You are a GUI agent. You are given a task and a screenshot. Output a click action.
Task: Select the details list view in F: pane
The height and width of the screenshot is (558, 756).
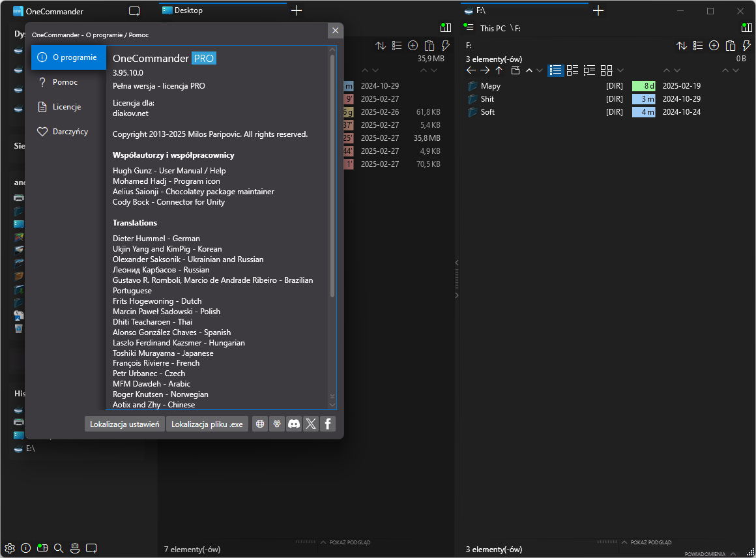click(555, 70)
